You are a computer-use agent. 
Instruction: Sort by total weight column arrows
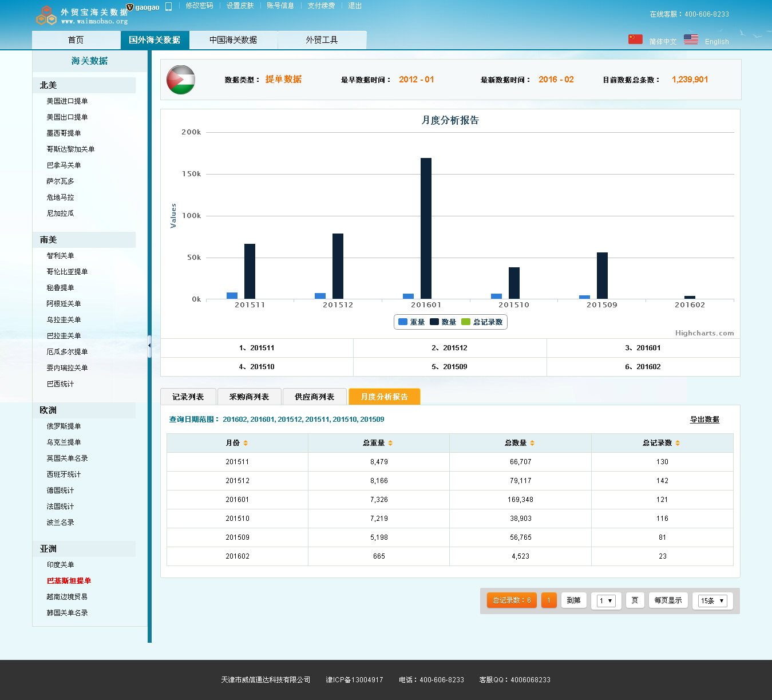pos(390,443)
